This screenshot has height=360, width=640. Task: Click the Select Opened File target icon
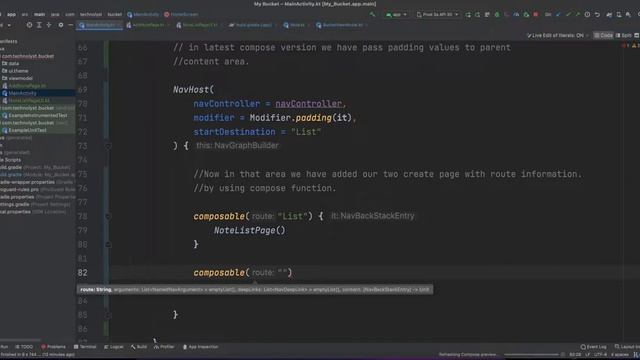point(29,25)
